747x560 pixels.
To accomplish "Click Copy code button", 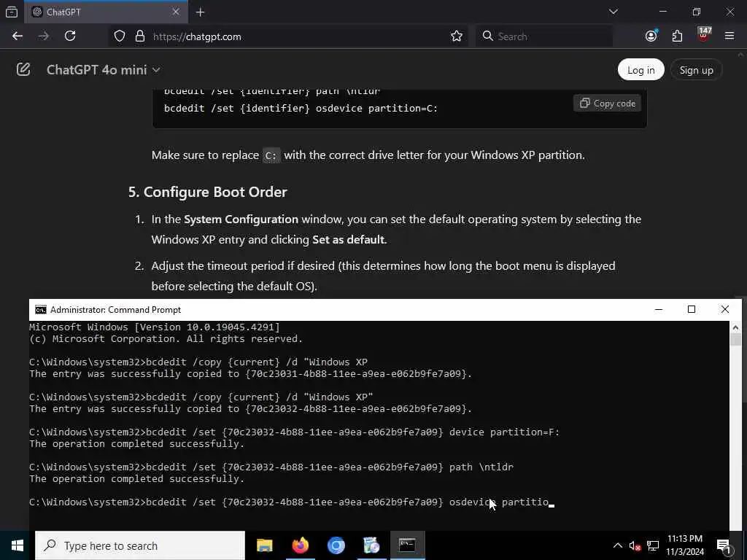I will (608, 104).
